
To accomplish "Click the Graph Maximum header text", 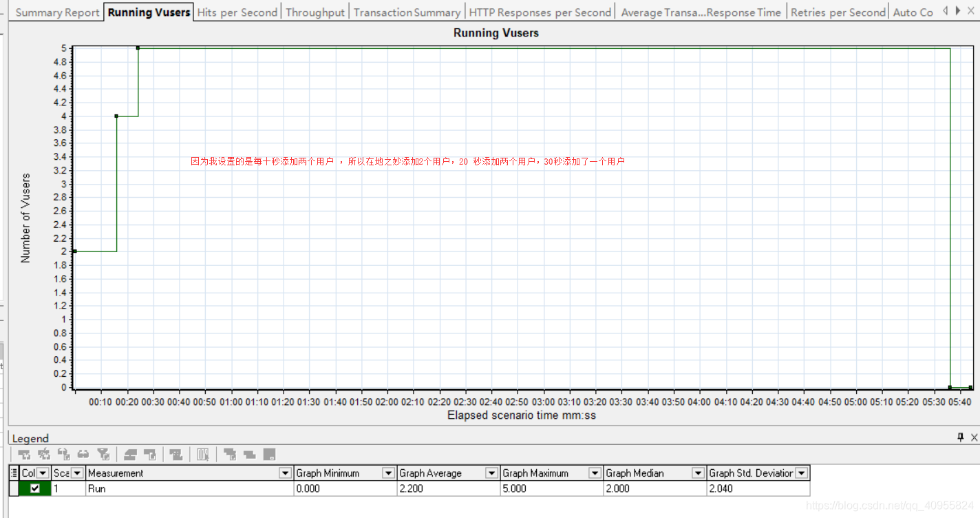I will (x=535, y=473).
